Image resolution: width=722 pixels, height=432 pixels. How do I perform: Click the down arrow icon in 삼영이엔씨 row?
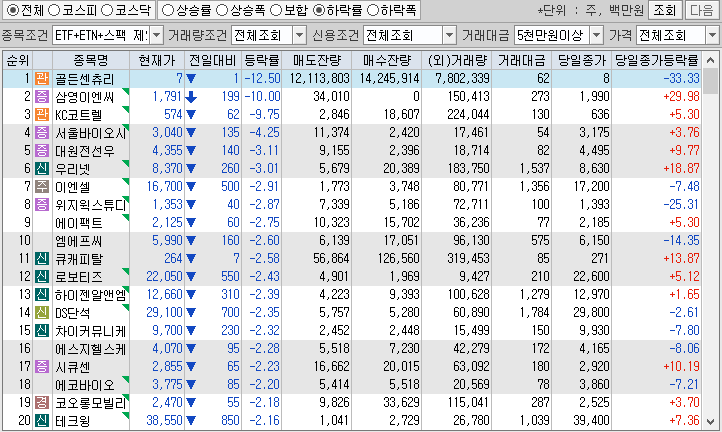coord(191,96)
